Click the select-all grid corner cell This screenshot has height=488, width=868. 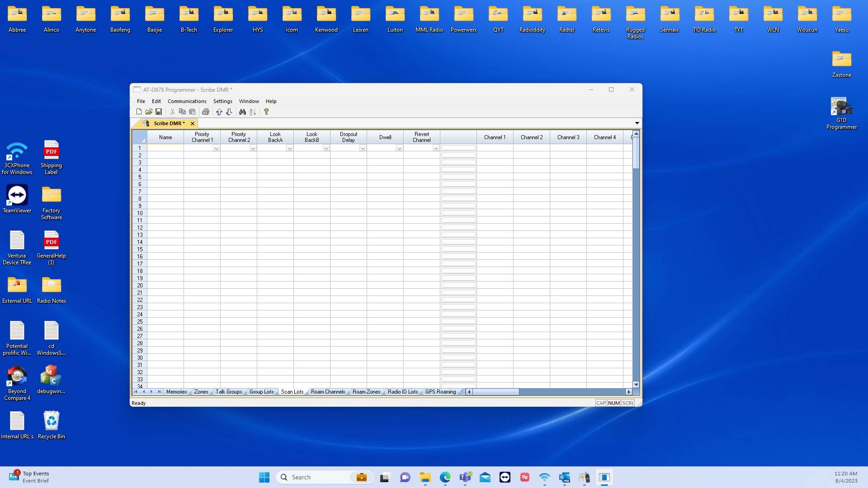click(140, 137)
